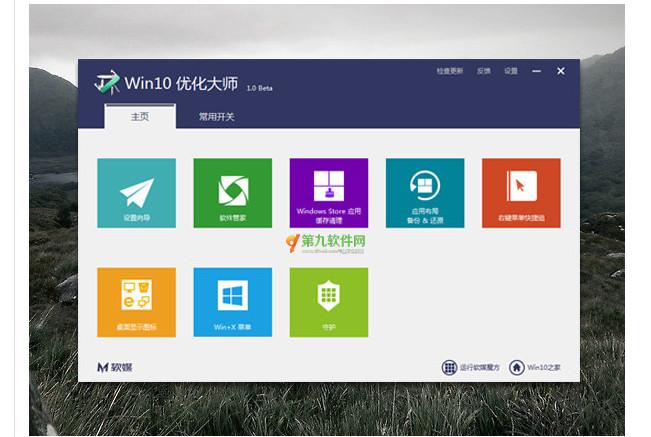Open the green shield guard tile
The width and height of the screenshot is (651, 437).
click(x=329, y=302)
